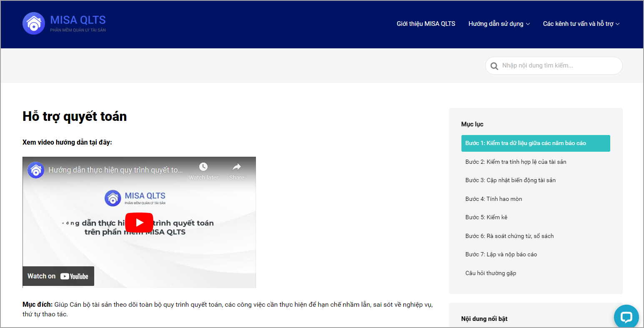Play the YouTube video

tap(139, 223)
